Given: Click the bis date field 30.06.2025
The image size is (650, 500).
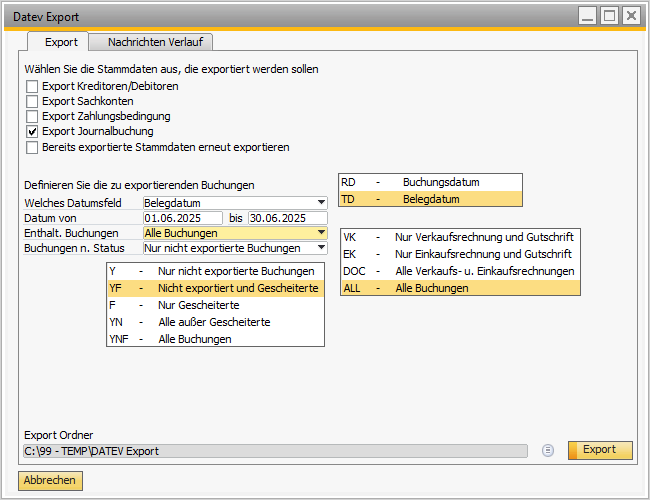Looking at the screenshot, I should (288, 218).
